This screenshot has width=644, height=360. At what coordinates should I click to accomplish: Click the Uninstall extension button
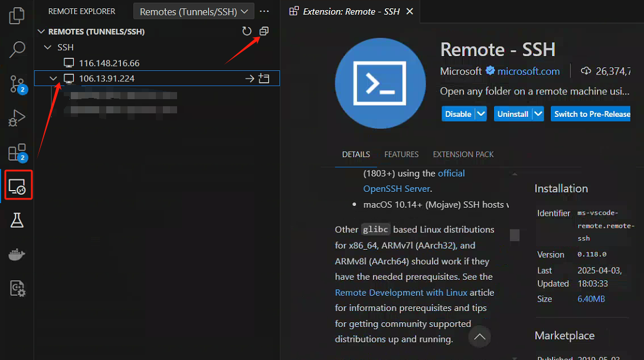(x=512, y=114)
